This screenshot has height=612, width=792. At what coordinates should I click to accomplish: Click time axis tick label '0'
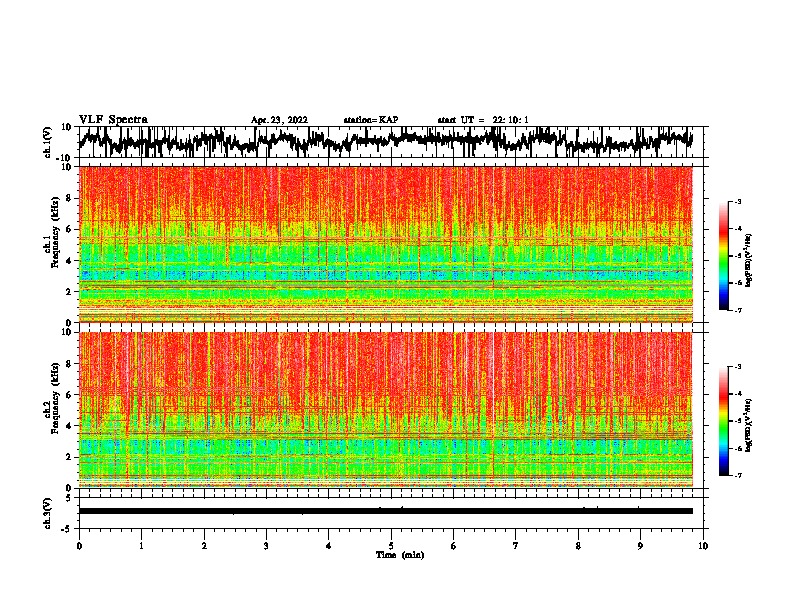(x=79, y=546)
